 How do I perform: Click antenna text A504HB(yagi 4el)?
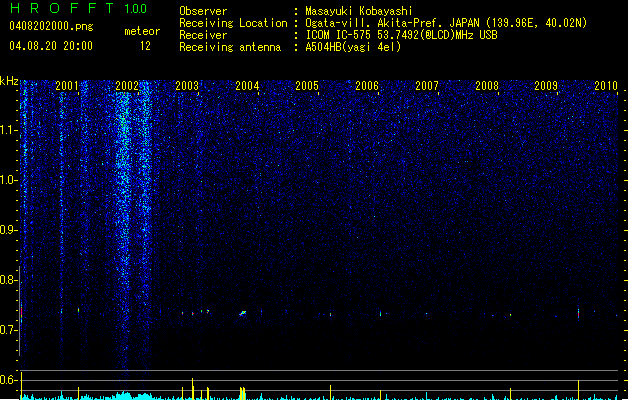coord(353,47)
